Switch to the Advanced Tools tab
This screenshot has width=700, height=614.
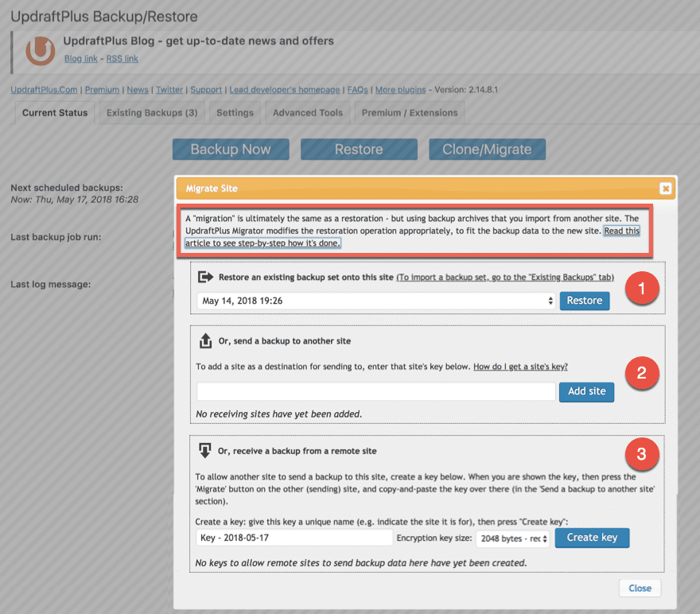tap(306, 112)
